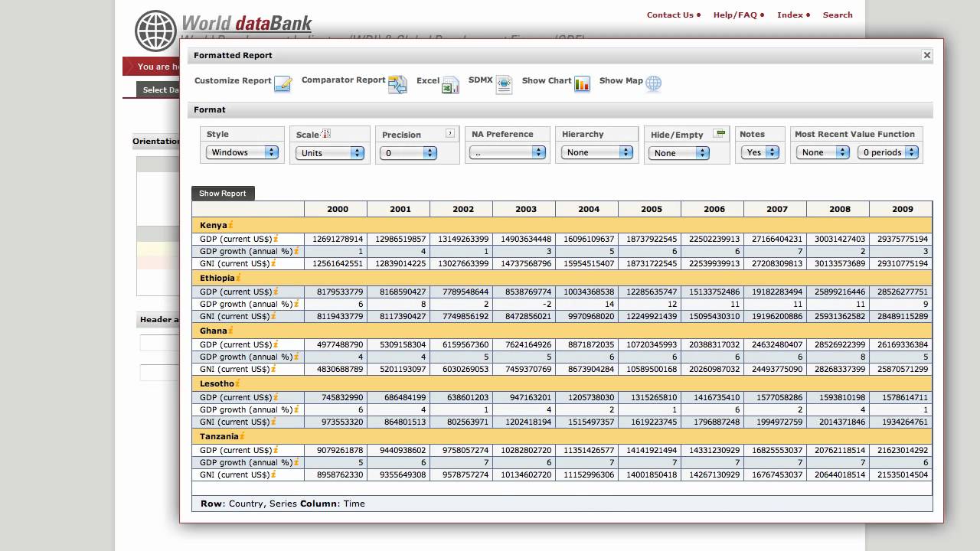Click the info icon next to Tanzania

click(x=242, y=436)
